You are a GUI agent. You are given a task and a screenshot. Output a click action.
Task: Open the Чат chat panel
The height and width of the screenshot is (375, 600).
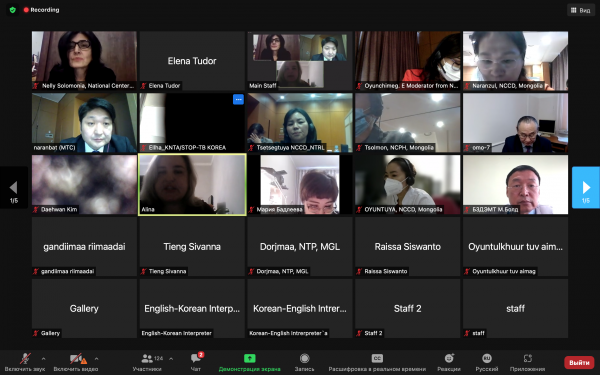pyautogui.click(x=196, y=362)
